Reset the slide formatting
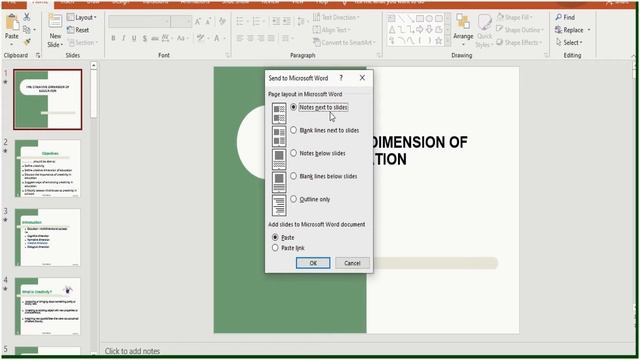The height and width of the screenshot is (360, 640). tap(78, 30)
